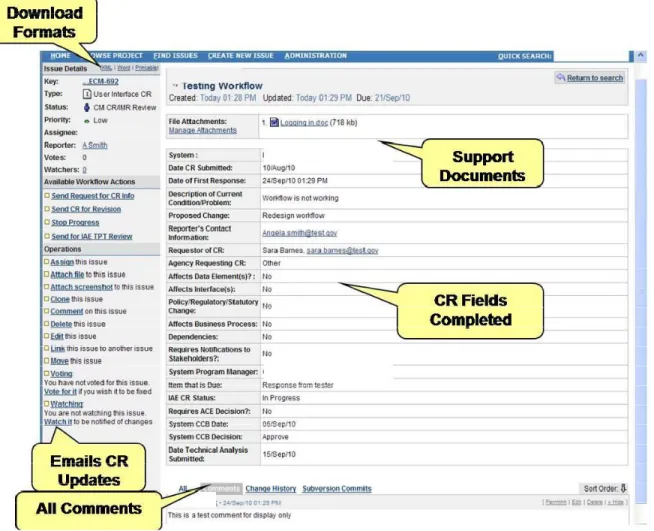654x531 pixels.
Task: Switch to the All comments tab
Action: click(x=183, y=488)
